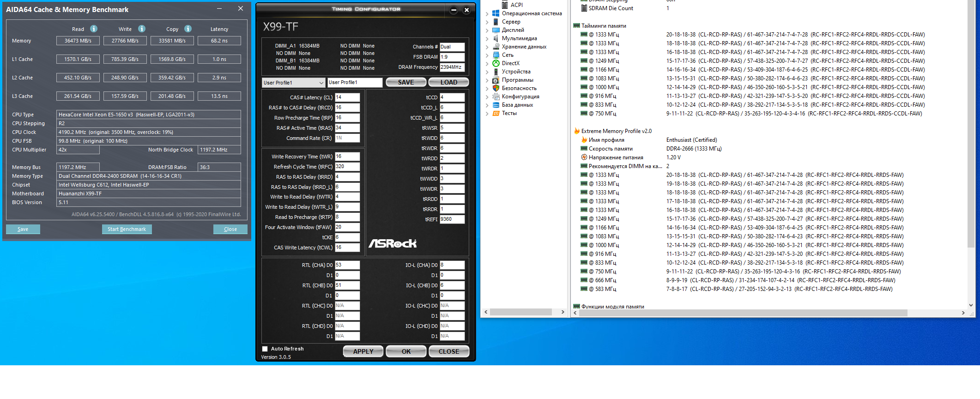Click the tree panel's right scroll arrow
This screenshot has height=399, width=980.
point(563,312)
